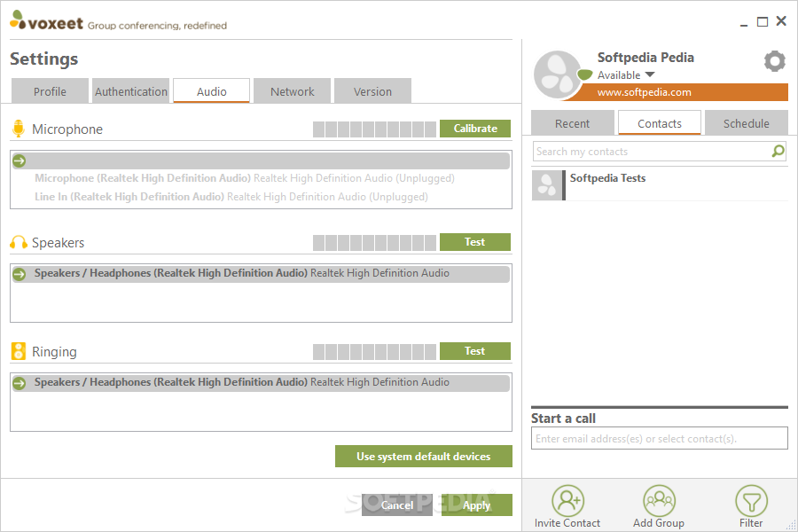Click the Microphone level meter
This screenshot has height=532, width=798.
374,129
